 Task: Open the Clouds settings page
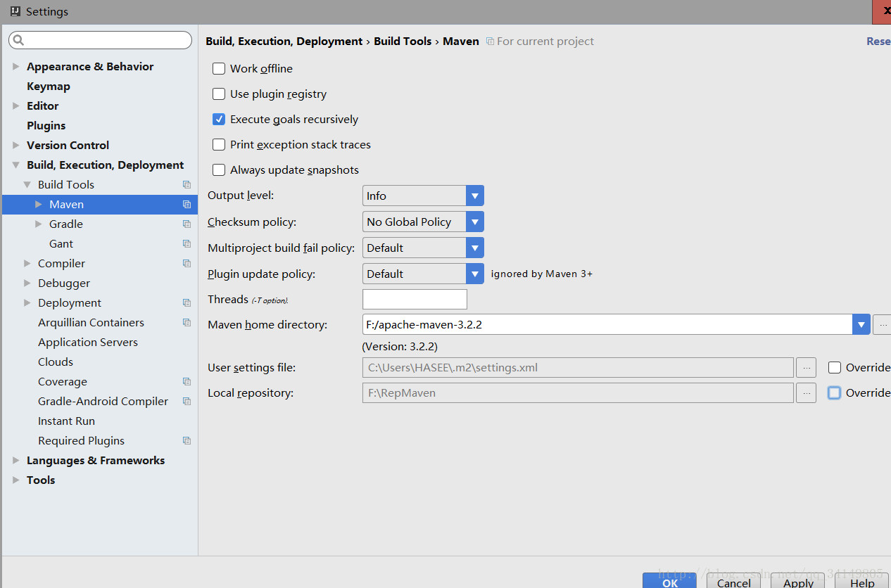pos(56,362)
